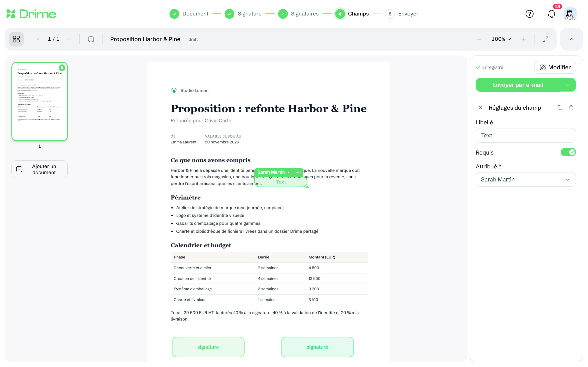Screen dimensions: 588x367
Task: Click the Modifier button
Action: [555, 67]
